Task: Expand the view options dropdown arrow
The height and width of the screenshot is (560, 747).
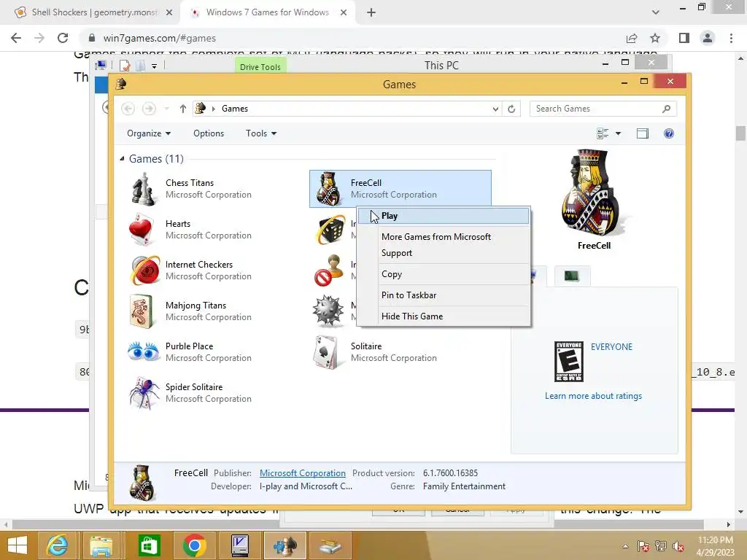Action: [619, 133]
